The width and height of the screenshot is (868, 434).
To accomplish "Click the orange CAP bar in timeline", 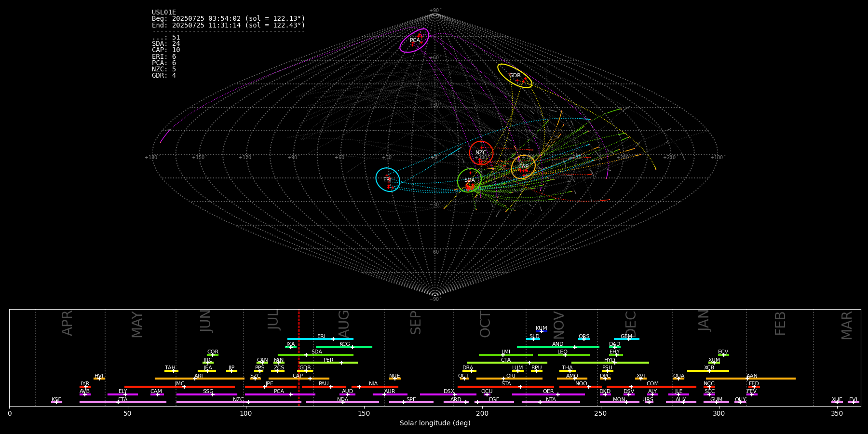I will (x=299, y=379).
